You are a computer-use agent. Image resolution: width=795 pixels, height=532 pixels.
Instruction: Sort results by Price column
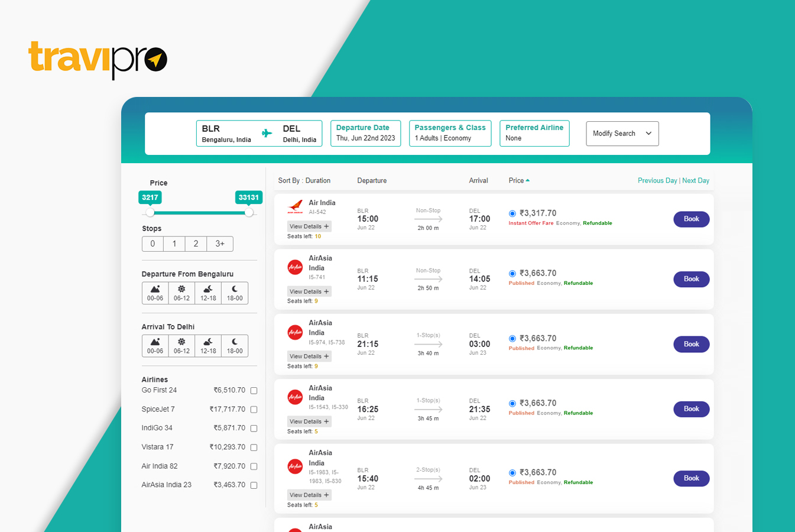tap(516, 180)
